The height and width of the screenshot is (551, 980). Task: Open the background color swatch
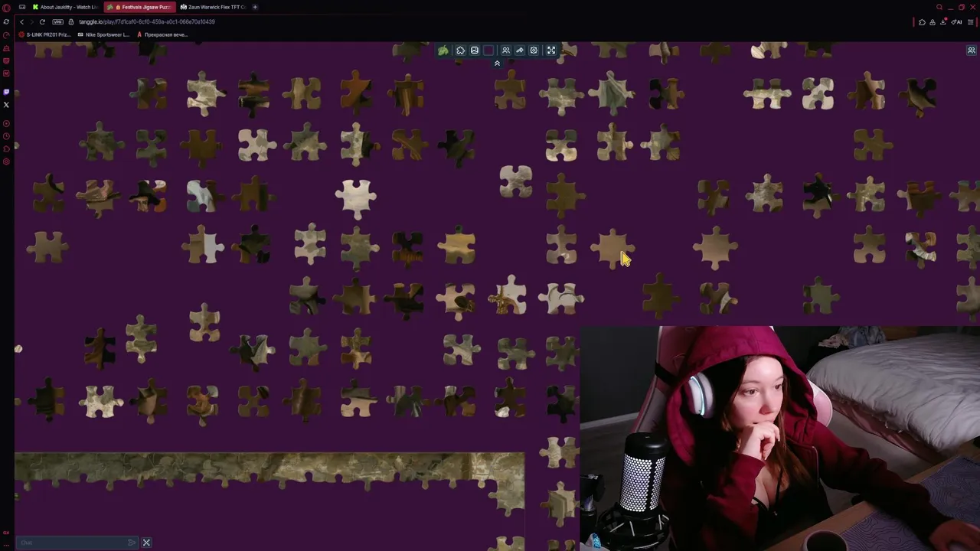pyautogui.click(x=488, y=51)
